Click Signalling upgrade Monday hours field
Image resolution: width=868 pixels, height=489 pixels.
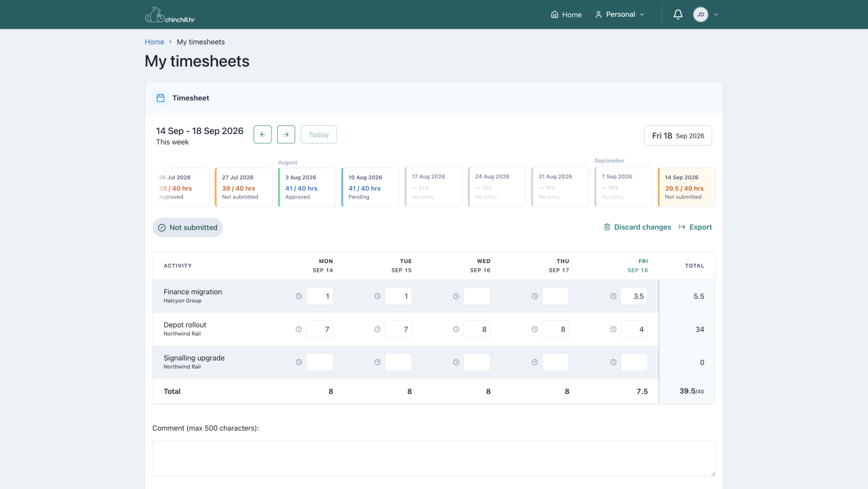[x=319, y=362]
